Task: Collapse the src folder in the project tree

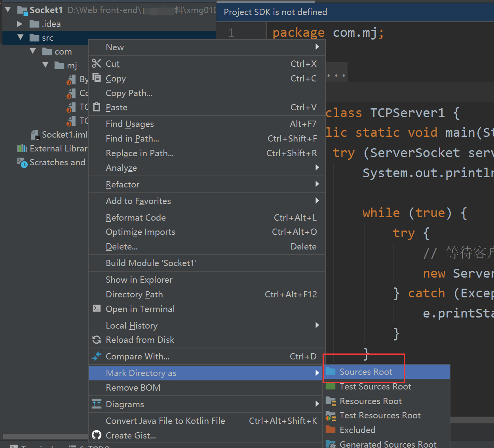Action: 21,38
